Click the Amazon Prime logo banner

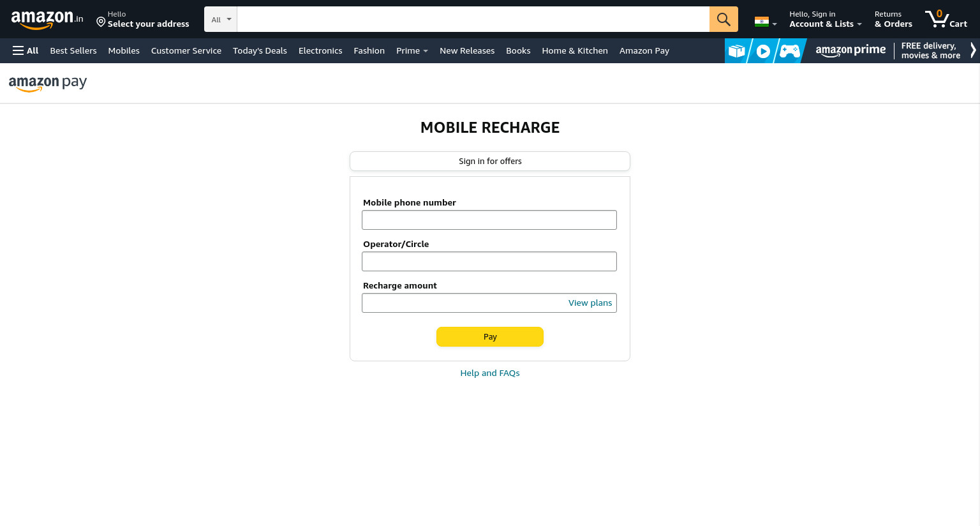pyautogui.click(x=850, y=50)
